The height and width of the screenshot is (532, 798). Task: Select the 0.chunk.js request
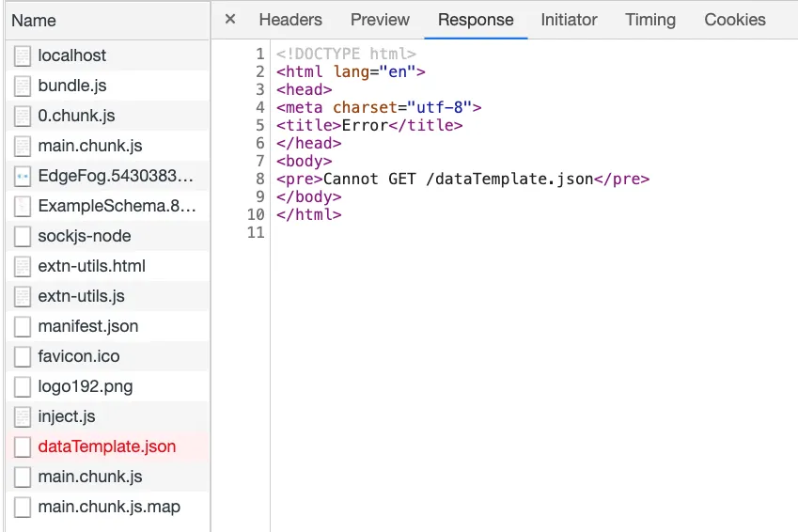click(x=76, y=116)
